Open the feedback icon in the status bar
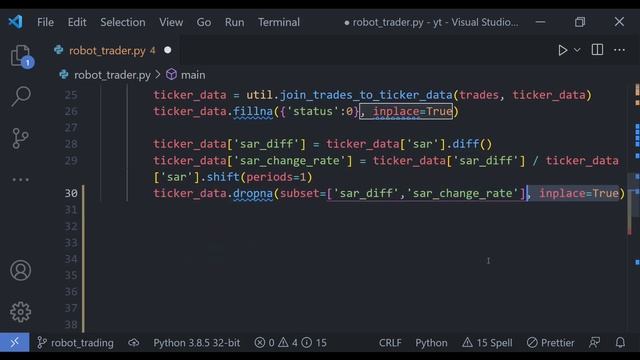The width and height of the screenshot is (640, 360). point(594,342)
